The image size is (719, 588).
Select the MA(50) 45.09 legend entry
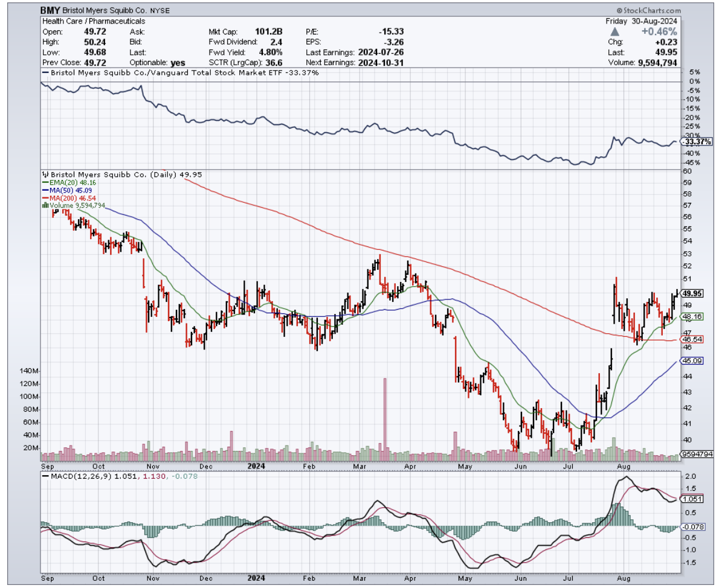point(71,190)
